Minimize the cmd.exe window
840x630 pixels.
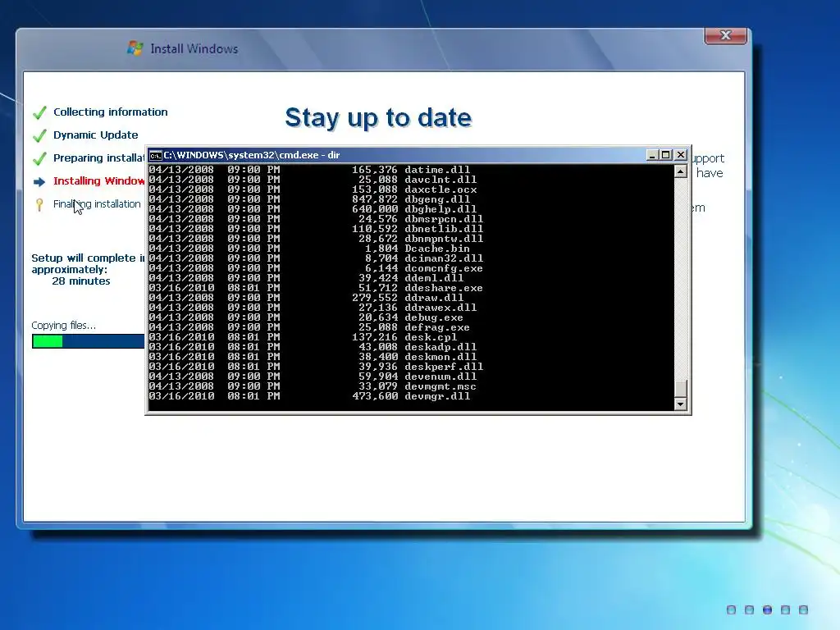pyautogui.click(x=652, y=155)
